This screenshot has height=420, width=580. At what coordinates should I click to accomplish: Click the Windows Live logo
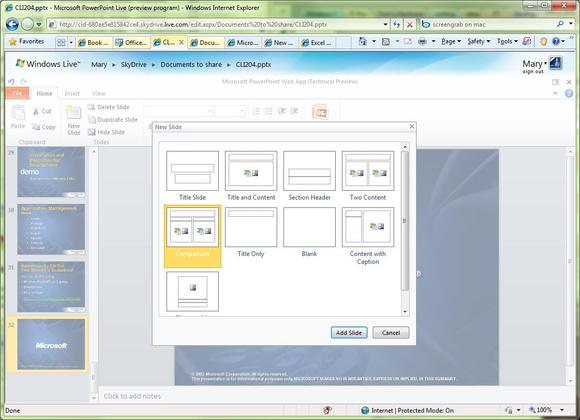pos(48,64)
